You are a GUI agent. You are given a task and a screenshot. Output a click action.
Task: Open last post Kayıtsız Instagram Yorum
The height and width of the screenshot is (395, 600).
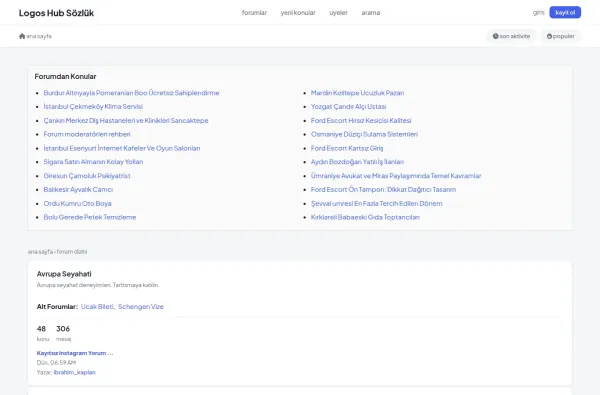(x=75, y=353)
